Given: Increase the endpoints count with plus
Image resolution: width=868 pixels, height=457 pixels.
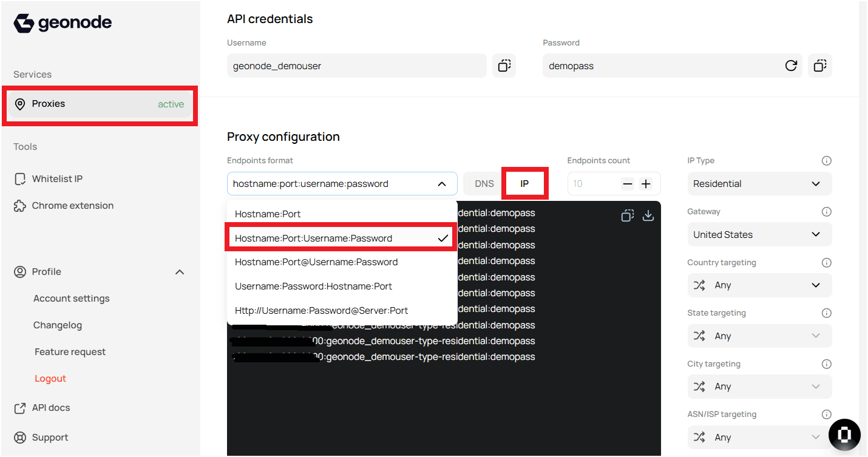Looking at the screenshot, I should (x=645, y=183).
